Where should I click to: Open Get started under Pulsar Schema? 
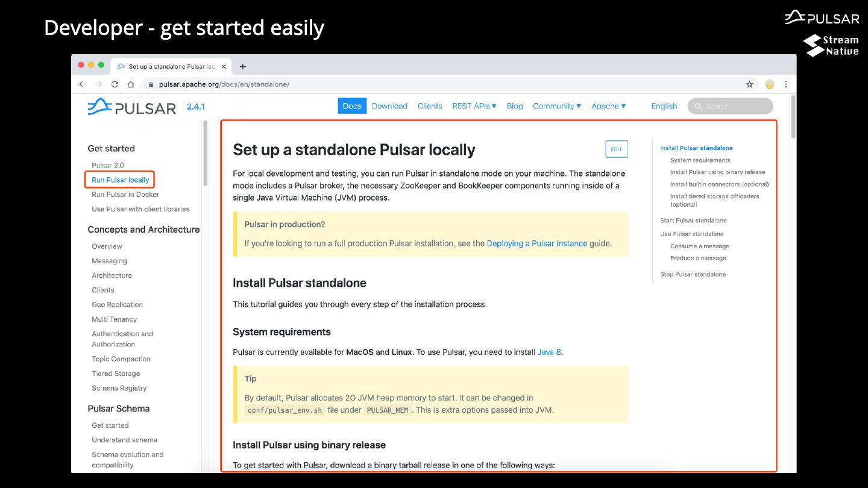110,425
